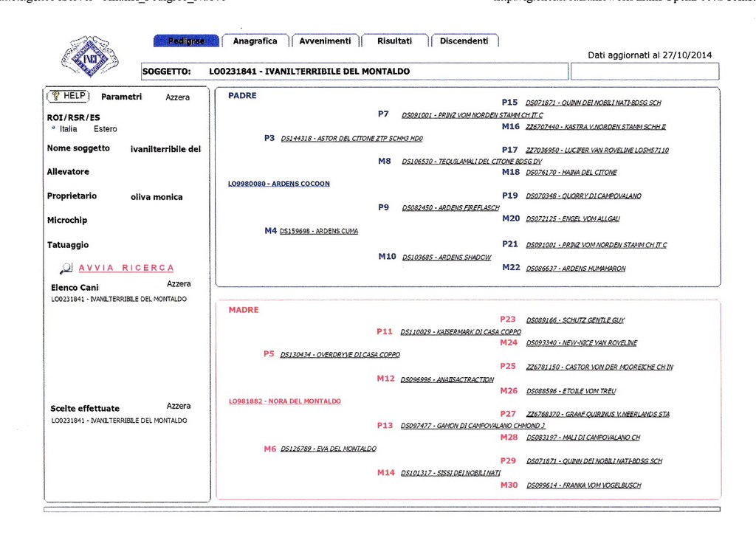756x546 pixels.
Task: Open P9 ARDENS FIREFLASCH link
Action: [x=451, y=208]
